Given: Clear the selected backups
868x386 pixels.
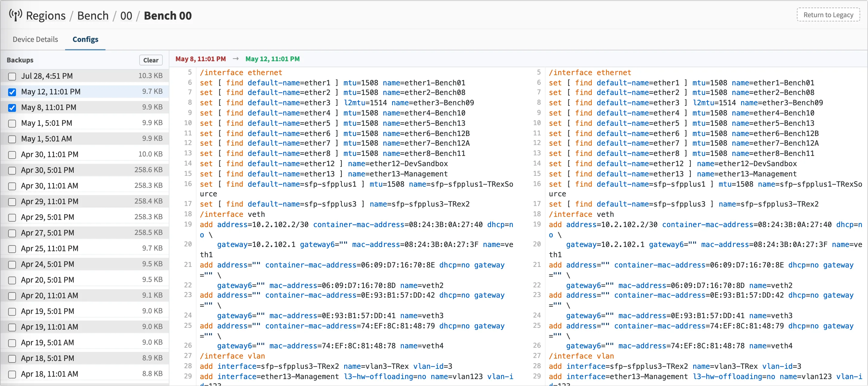Looking at the screenshot, I should click(151, 60).
